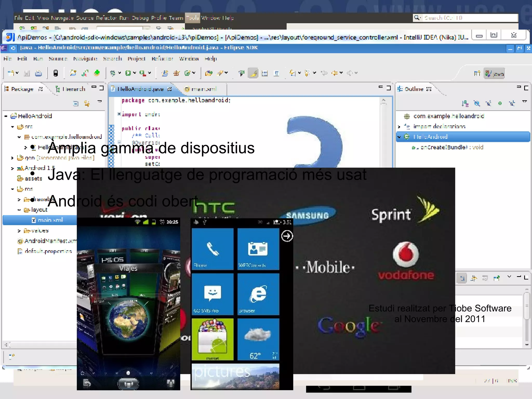This screenshot has width=532, height=399.
Task: Select onCreate(Bundle) method in Outline
Action: (447, 147)
